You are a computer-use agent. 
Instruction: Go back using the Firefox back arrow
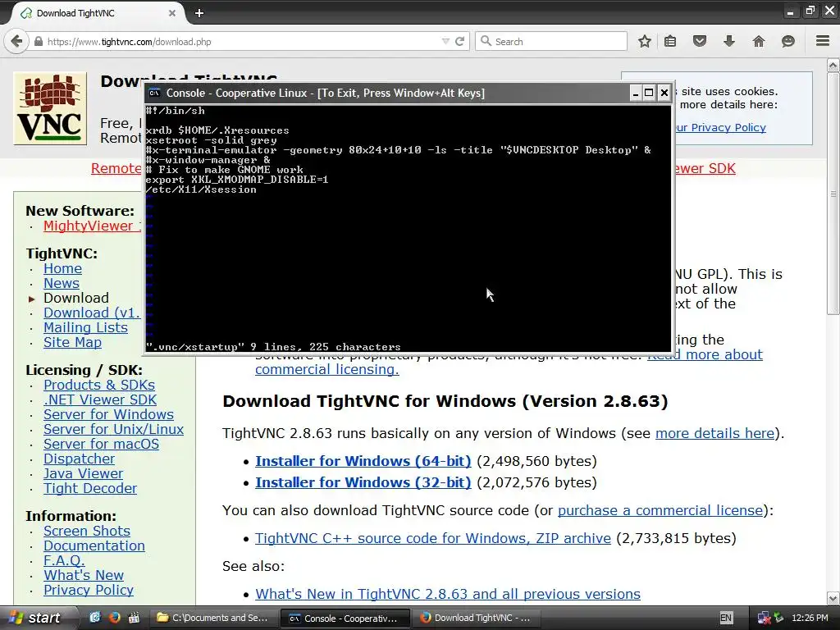(x=16, y=41)
